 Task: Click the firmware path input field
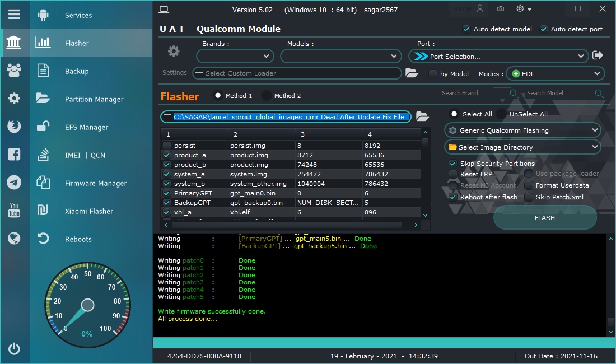pos(286,116)
